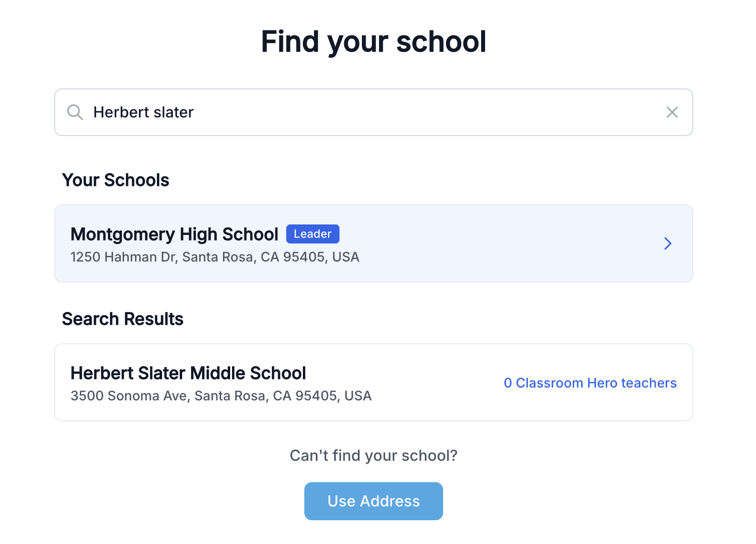756x544 pixels.
Task: Select the Montgomery High School title
Action: 174,234
